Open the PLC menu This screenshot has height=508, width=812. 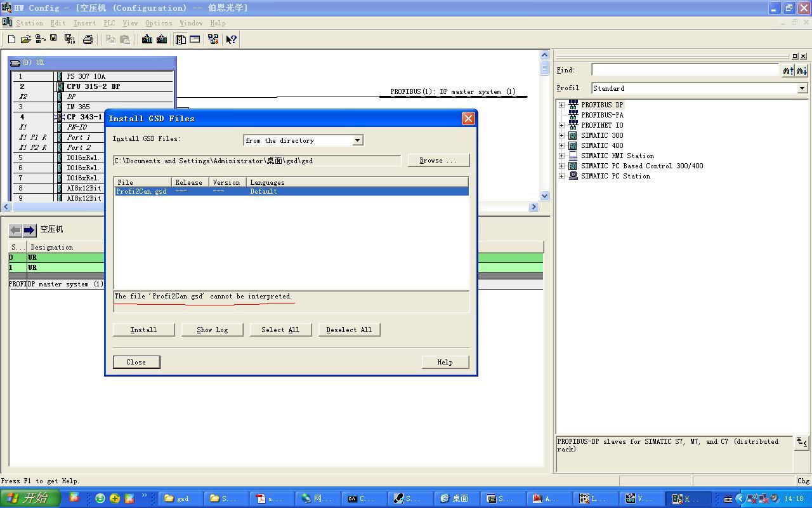click(109, 23)
